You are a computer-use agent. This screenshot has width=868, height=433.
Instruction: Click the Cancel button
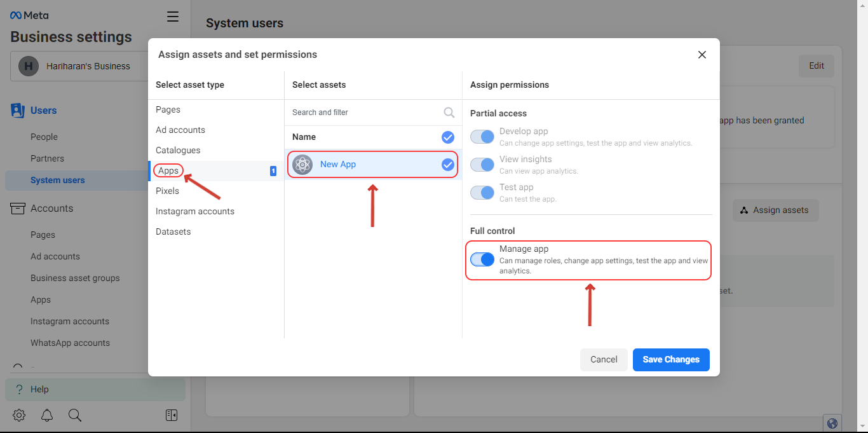604,359
